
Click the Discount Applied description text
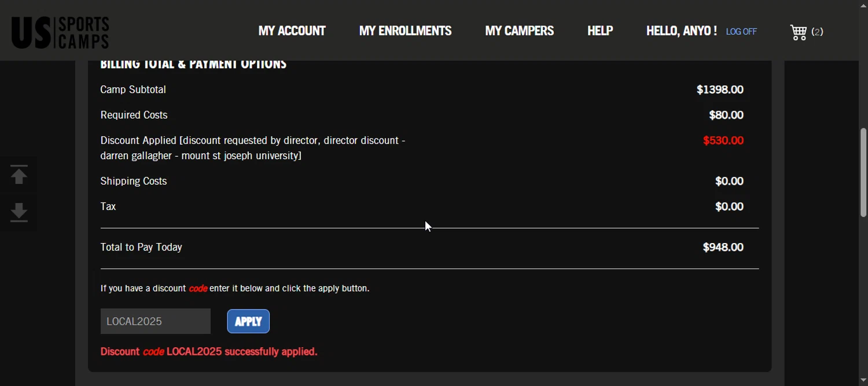tap(253, 148)
